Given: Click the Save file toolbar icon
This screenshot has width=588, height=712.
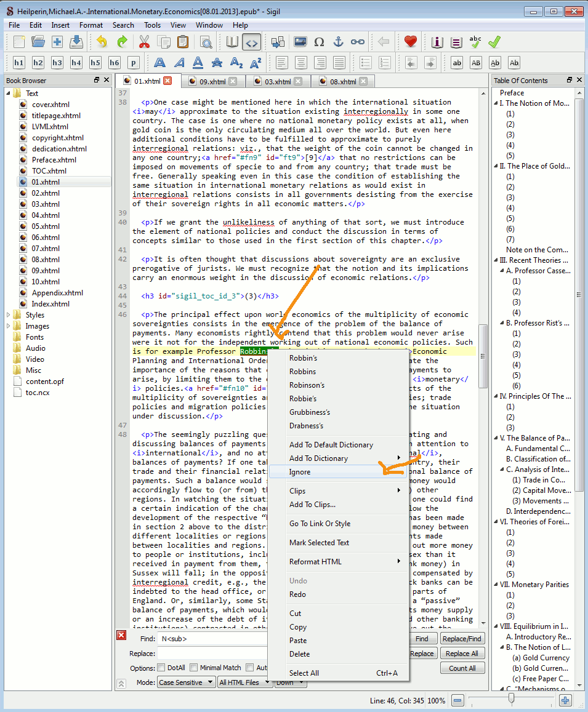Looking at the screenshot, I should click(x=76, y=42).
